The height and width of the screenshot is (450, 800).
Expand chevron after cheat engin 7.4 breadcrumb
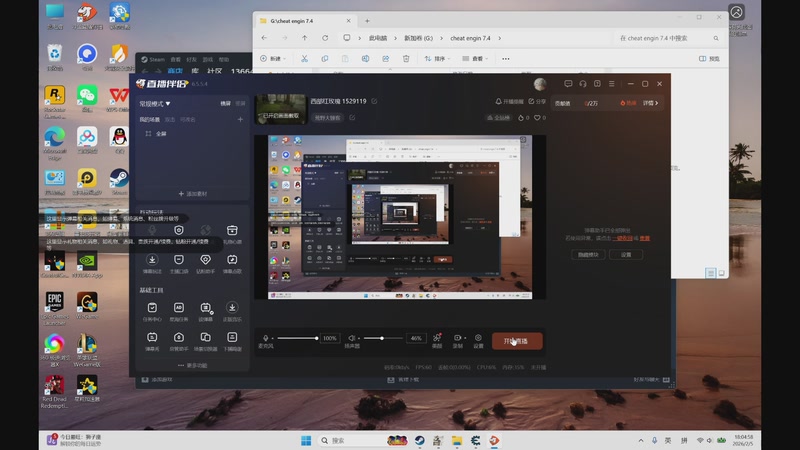(499, 38)
